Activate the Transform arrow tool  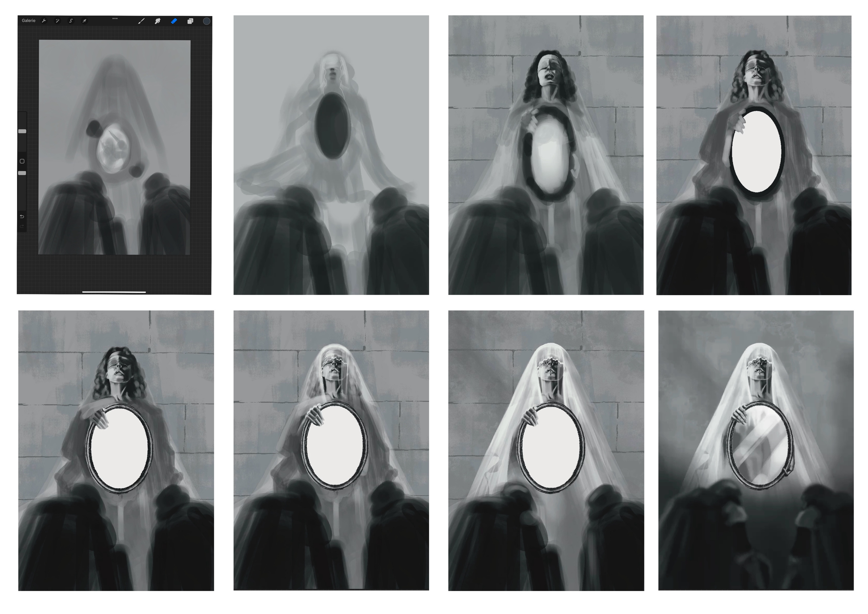pos(84,21)
